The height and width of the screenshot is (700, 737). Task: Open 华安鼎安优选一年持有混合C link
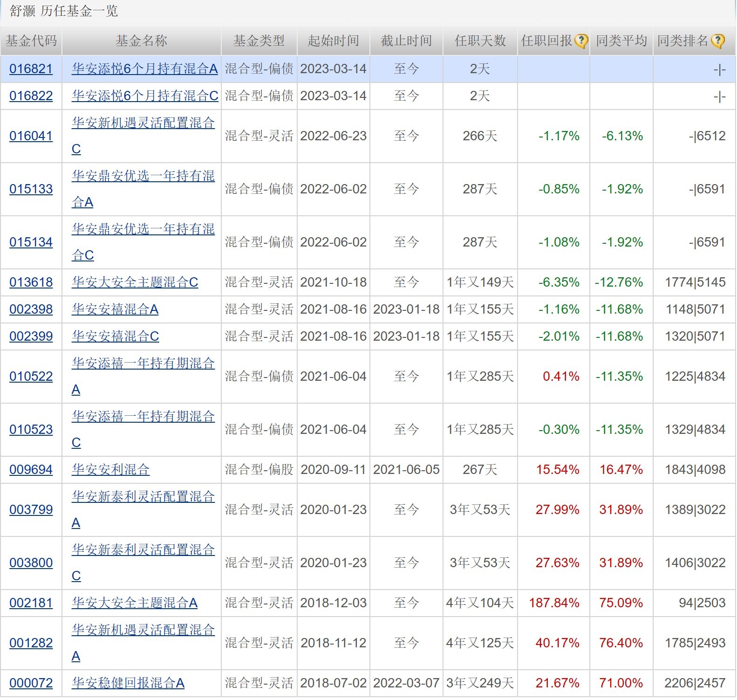pyautogui.click(x=143, y=242)
